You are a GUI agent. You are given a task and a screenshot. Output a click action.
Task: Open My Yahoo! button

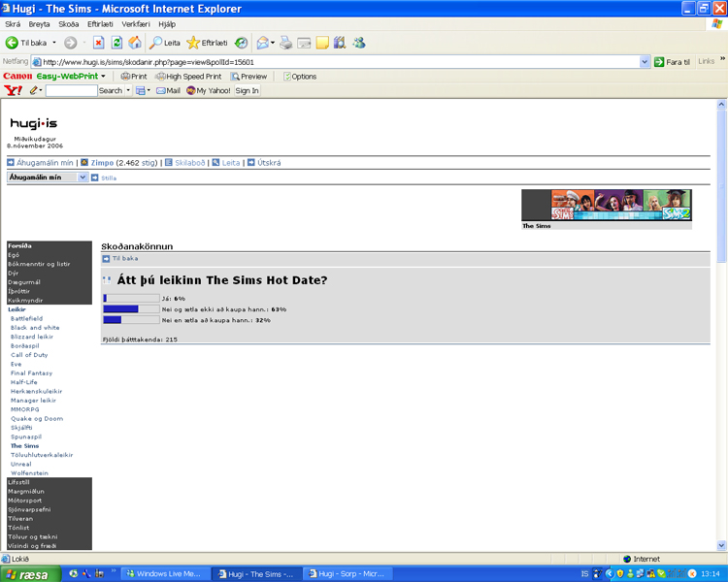[209, 90]
